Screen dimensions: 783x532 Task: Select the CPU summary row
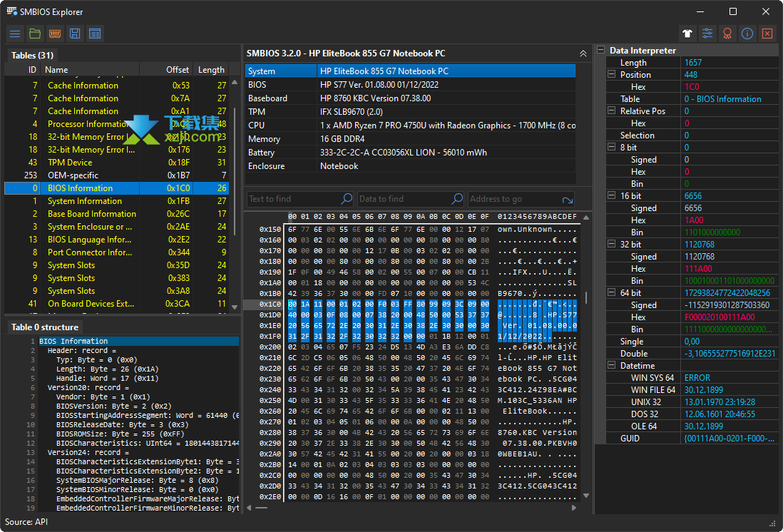(410, 126)
